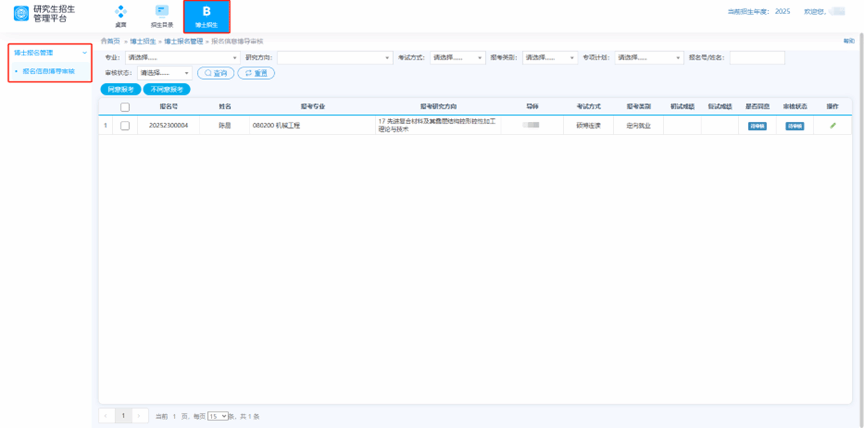
Task: Open the 招生目录 catalog icon
Action: 162,14
